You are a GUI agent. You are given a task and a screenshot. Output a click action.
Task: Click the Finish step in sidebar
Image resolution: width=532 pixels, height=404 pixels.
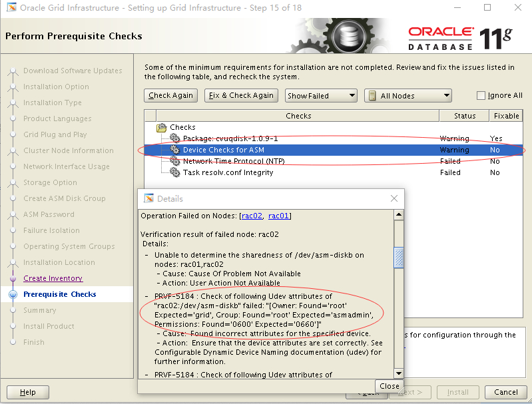click(34, 342)
